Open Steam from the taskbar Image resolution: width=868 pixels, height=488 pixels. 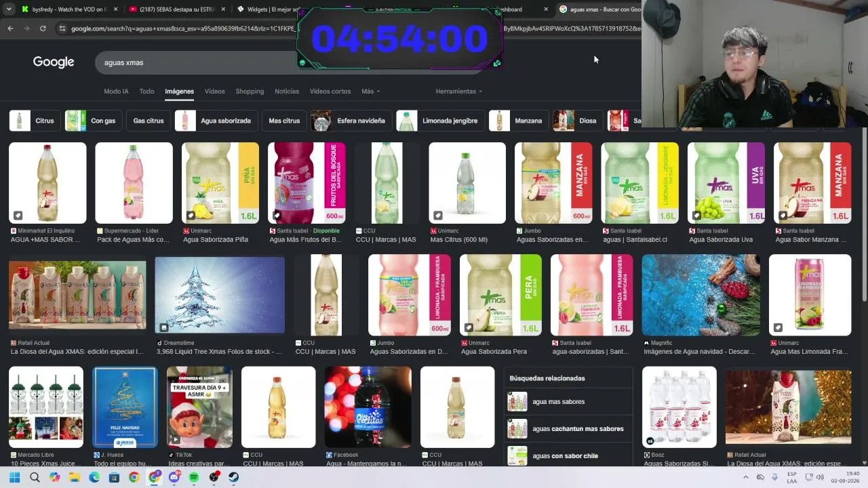[x=233, y=477]
